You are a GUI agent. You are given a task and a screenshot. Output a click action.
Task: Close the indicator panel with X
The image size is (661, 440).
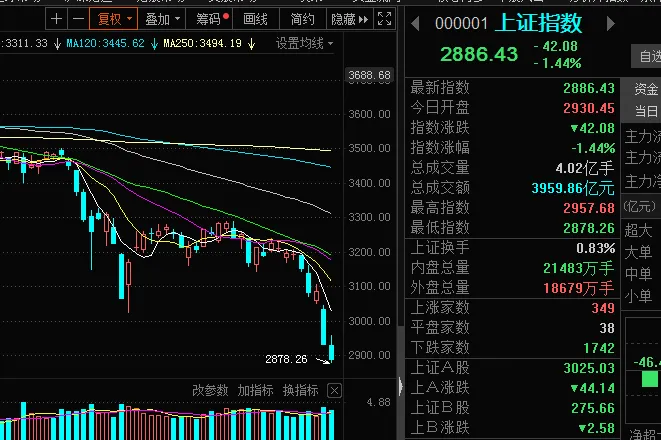(x=334, y=391)
